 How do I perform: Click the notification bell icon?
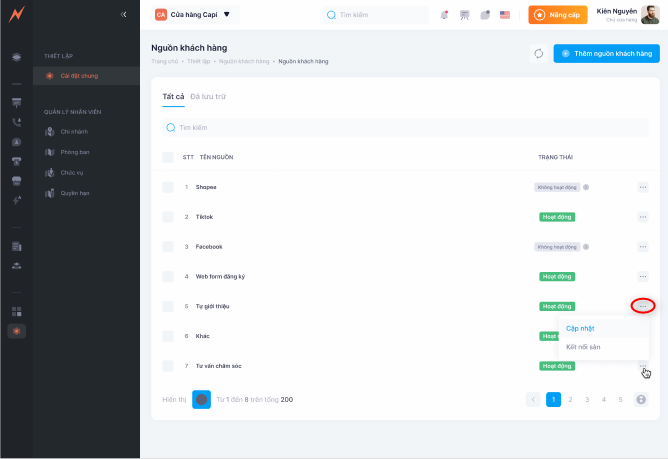(444, 15)
